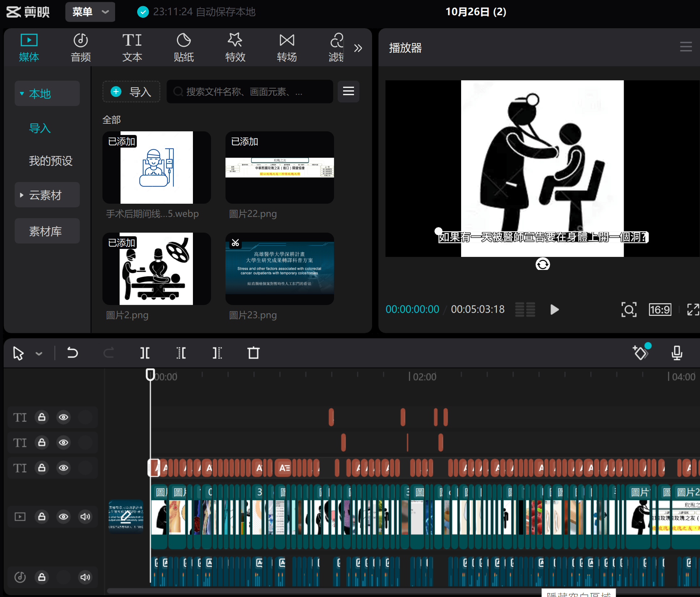The width and height of the screenshot is (700, 597).
Task: Edit the video track cover thumbnail
Action: click(126, 517)
